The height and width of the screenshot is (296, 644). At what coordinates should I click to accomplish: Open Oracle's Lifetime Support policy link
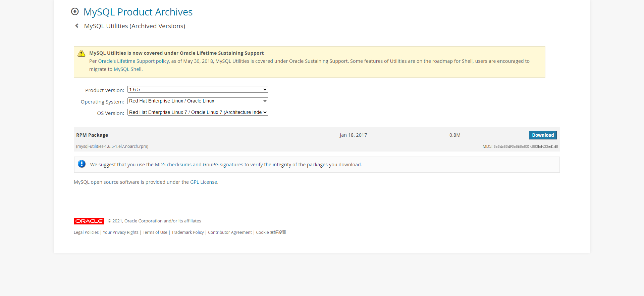[133, 61]
